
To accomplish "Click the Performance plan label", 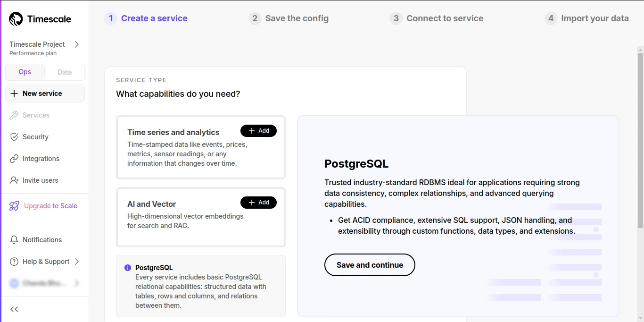I will (x=33, y=53).
